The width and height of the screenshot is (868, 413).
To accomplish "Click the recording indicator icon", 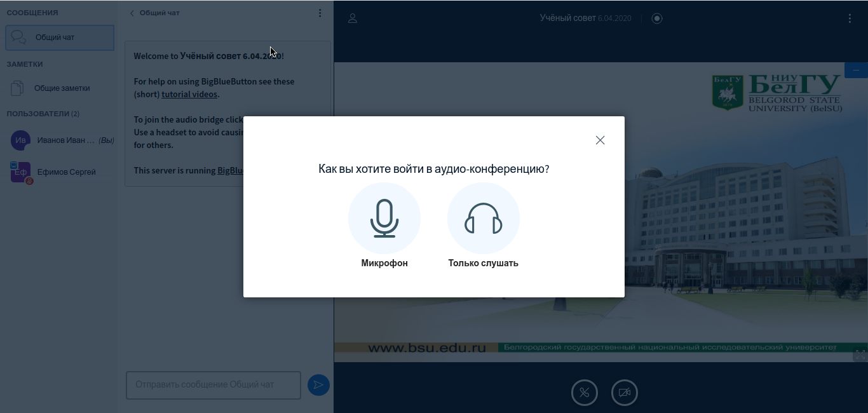I will (657, 18).
